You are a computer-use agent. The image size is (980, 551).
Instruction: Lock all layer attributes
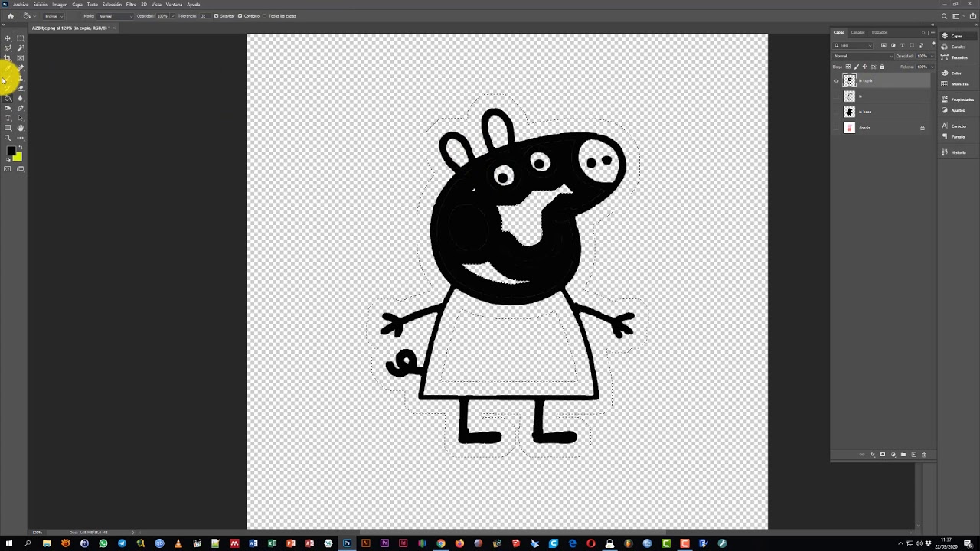(882, 67)
